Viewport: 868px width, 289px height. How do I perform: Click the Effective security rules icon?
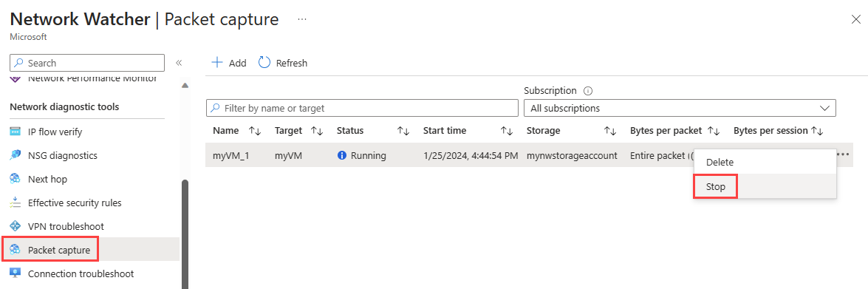click(16, 203)
